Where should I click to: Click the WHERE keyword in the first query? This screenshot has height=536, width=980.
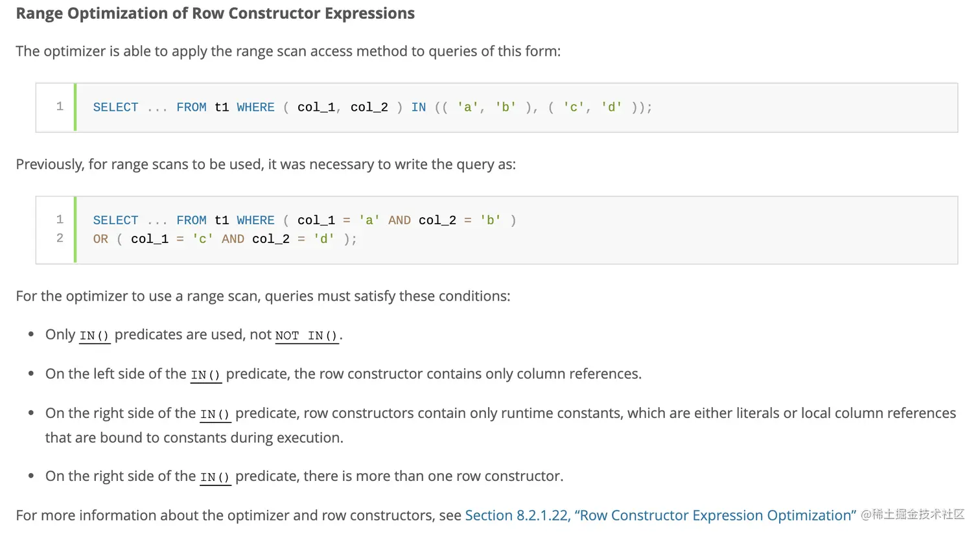coord(255,108)
